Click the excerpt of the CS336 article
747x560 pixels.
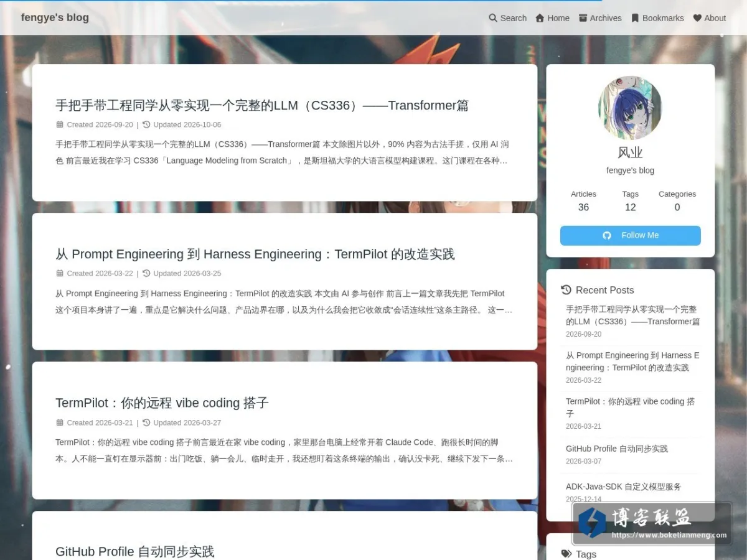pos(283,152)
